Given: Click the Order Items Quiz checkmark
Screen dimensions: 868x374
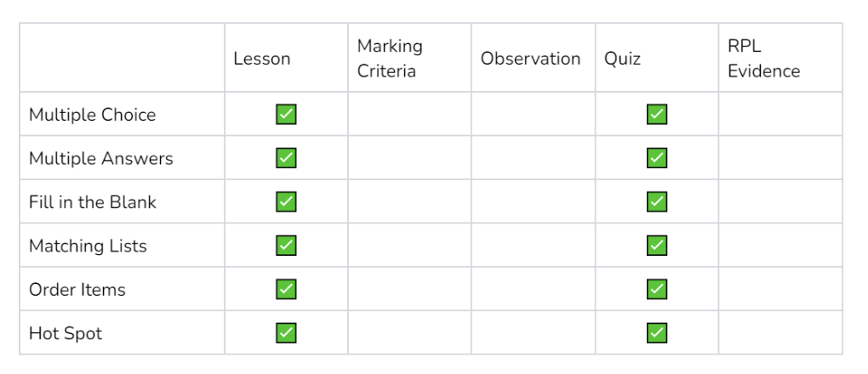Looking at the screenshot, I should click(657, 289).
